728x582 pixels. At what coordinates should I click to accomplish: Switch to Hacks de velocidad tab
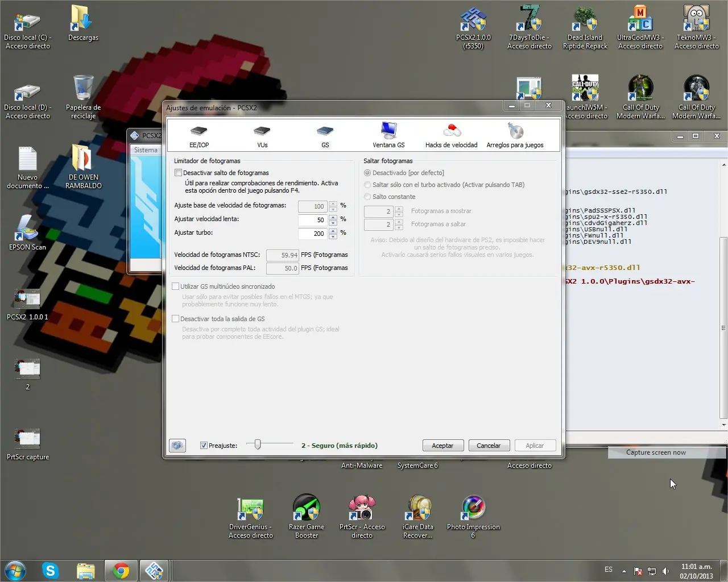[x=452, y=136]
